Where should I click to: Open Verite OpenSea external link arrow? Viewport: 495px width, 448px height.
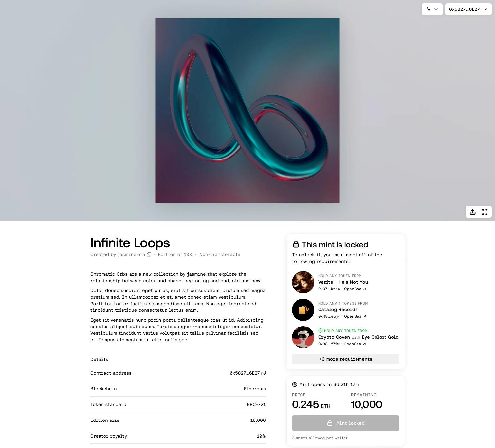365,289
